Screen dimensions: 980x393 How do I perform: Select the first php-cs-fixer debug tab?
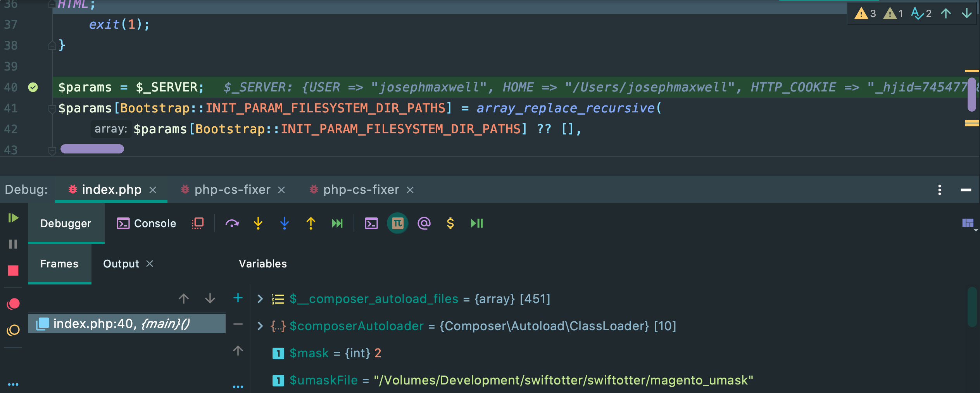(x=232, y=190)
